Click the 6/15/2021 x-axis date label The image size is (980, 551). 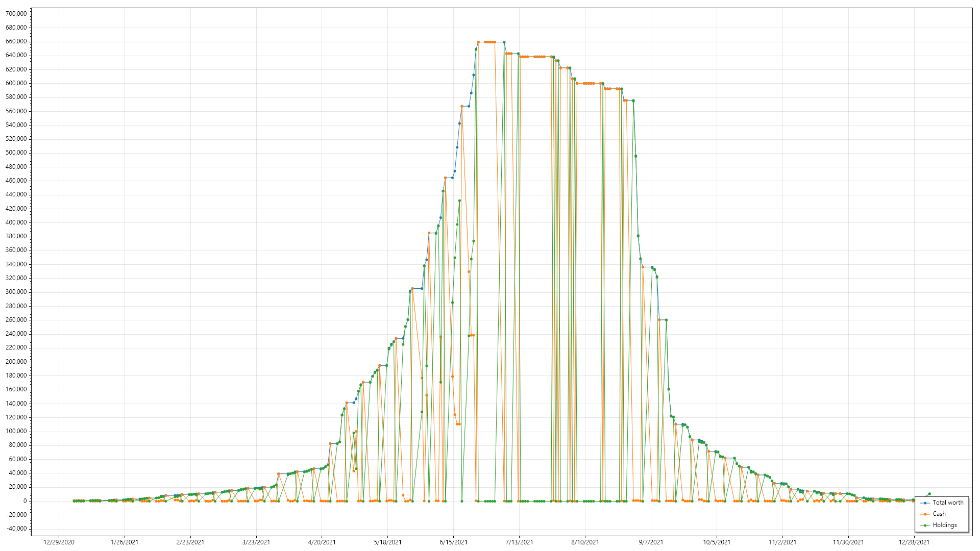click(x=453, y=542)
